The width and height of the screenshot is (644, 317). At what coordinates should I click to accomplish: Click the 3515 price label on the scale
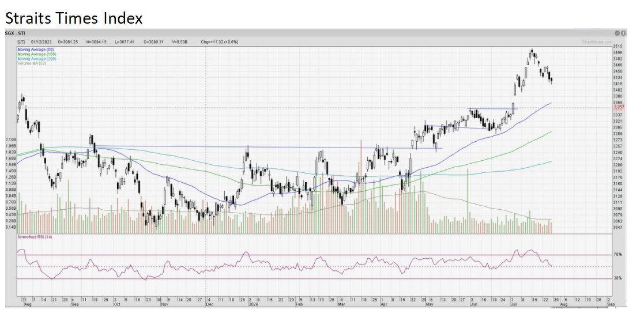click(x=617, y=46)
